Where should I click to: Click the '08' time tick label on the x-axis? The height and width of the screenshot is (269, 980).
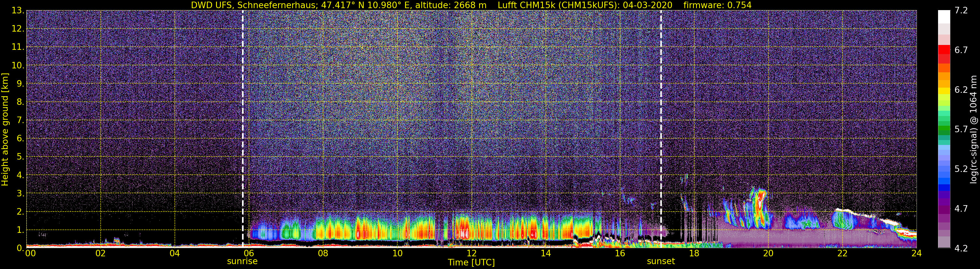[323, 253]
